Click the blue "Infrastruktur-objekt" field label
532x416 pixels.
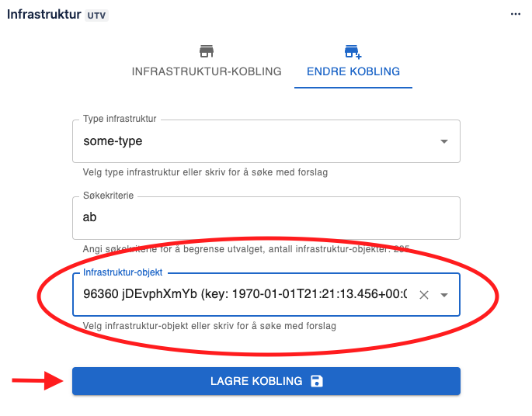pos(124,273)
